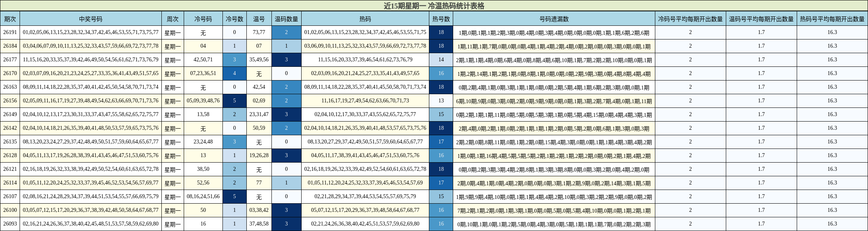868x231 pixels.
Task: Click period number 26163
Action: click(x=10, y=87)
